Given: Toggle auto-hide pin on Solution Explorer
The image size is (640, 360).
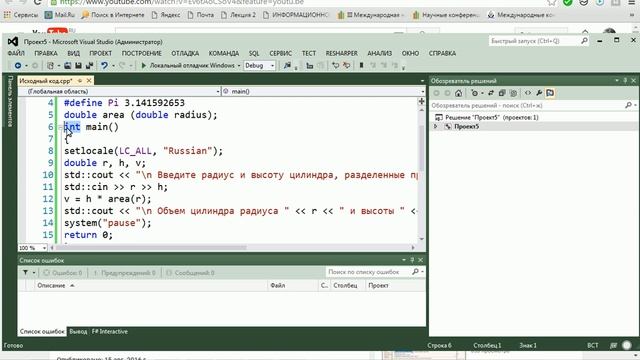Looking at the screenshot, I should (625, 81).
